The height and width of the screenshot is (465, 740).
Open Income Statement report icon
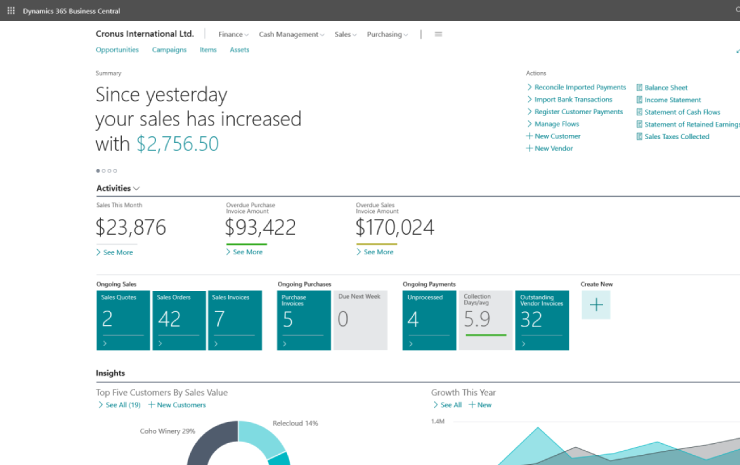pyautogui.click(x=639, y=100)
